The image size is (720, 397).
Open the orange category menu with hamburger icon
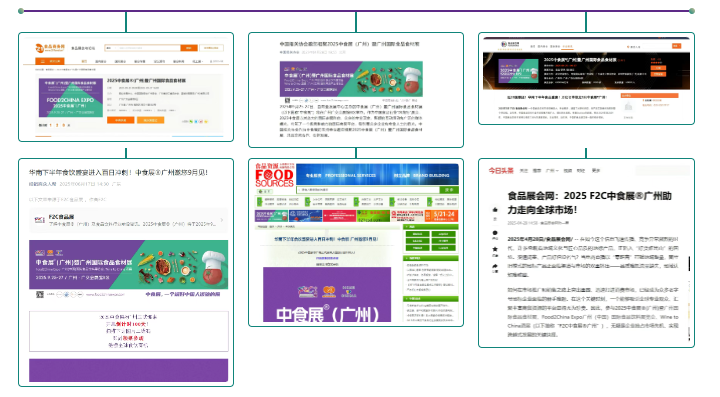[x=50, y=61]
